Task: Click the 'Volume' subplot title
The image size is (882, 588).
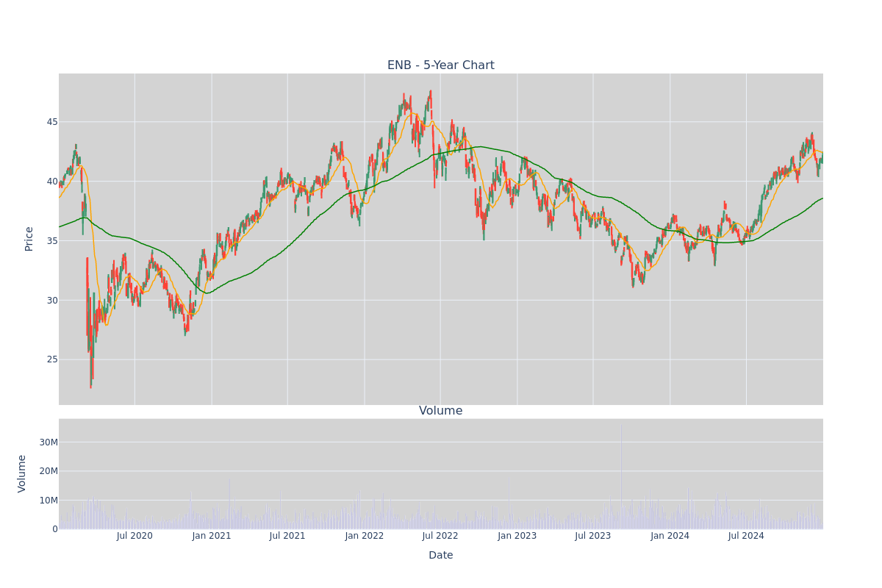Action: pyautogui.click(x=441, y=411)
